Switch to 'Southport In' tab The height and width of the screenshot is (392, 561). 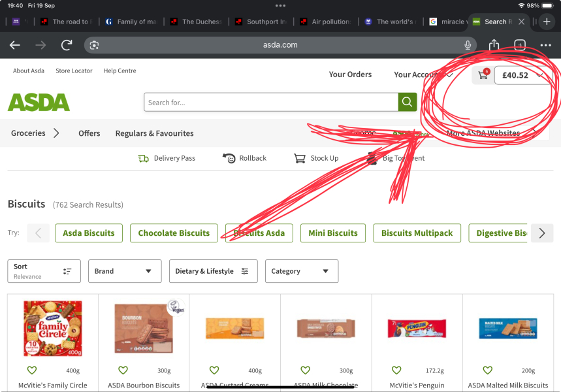pyautogui.click(x=261, y=22)
